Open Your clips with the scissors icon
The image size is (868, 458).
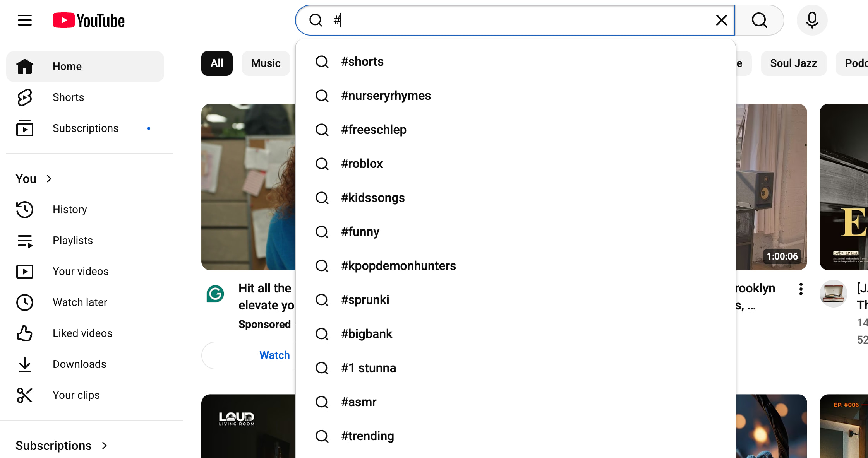[x=76, y=395]
